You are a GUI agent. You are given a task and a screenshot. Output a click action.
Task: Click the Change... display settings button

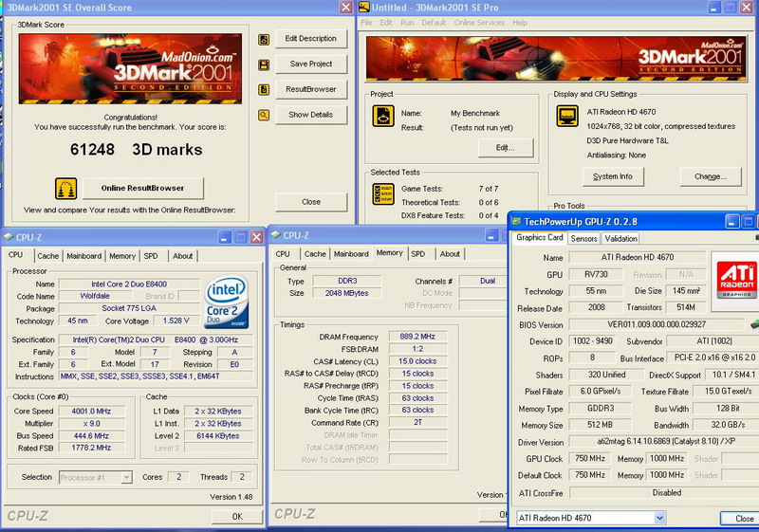tap(710, 176)
